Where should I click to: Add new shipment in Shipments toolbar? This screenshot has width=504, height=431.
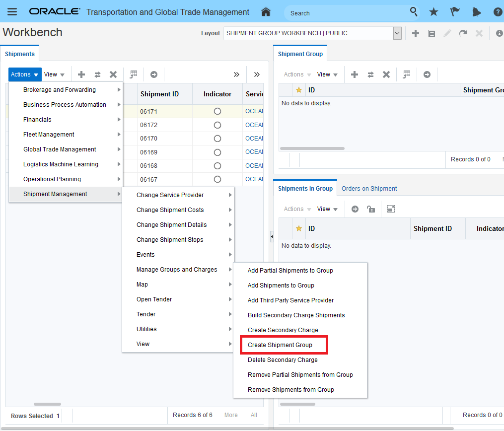(81, 74)
